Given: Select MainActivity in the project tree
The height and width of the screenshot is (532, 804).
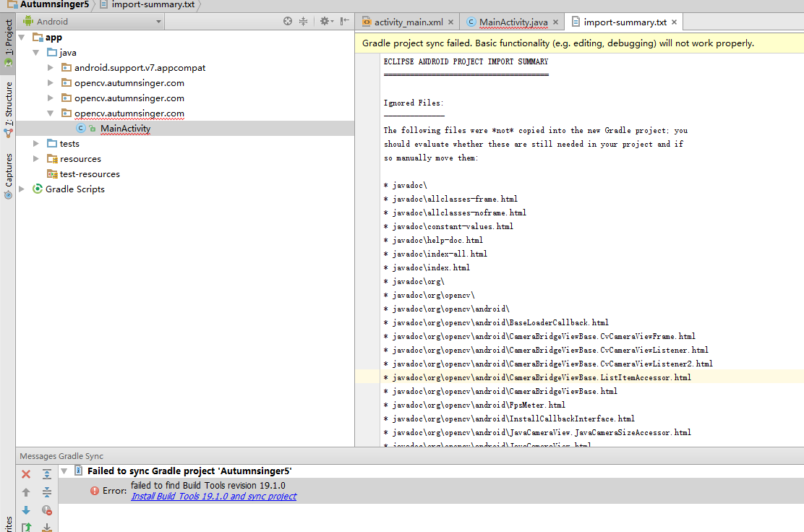Looking at the screenshot, I should pyautogui.click(x=125, y=129).
